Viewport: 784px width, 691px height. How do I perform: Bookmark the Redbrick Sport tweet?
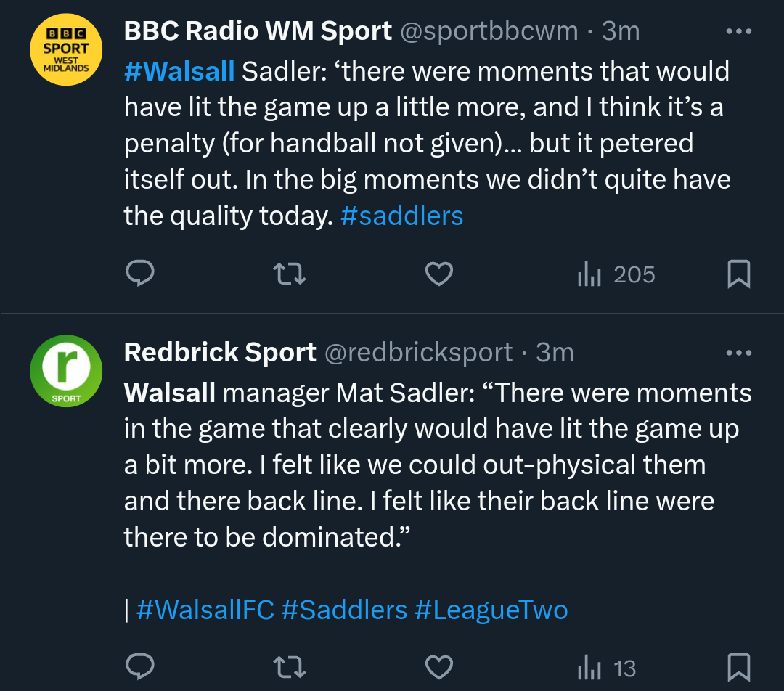click(x=738, y=668)
